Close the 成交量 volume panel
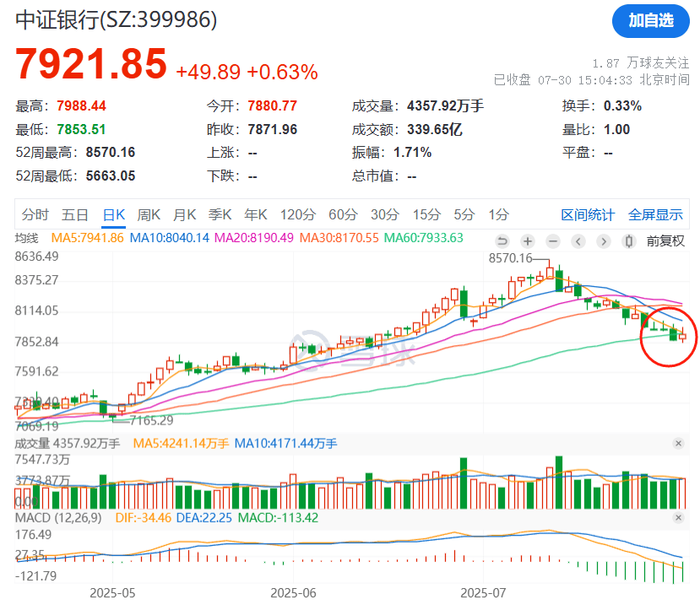Screen dimensions: 700x605 pyautogui.click(x=678, y=444)
